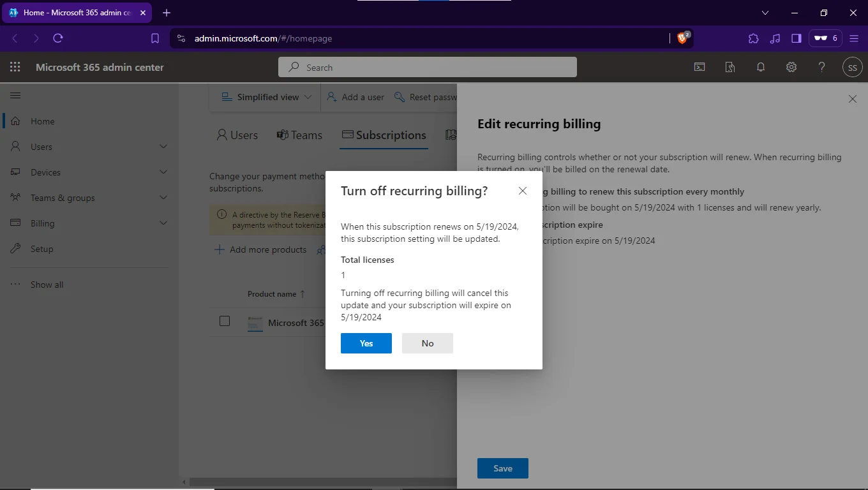Close the Edit recurring billing panel
The image size is (868, 490).
pyautogui.click(x=853, y=99)
